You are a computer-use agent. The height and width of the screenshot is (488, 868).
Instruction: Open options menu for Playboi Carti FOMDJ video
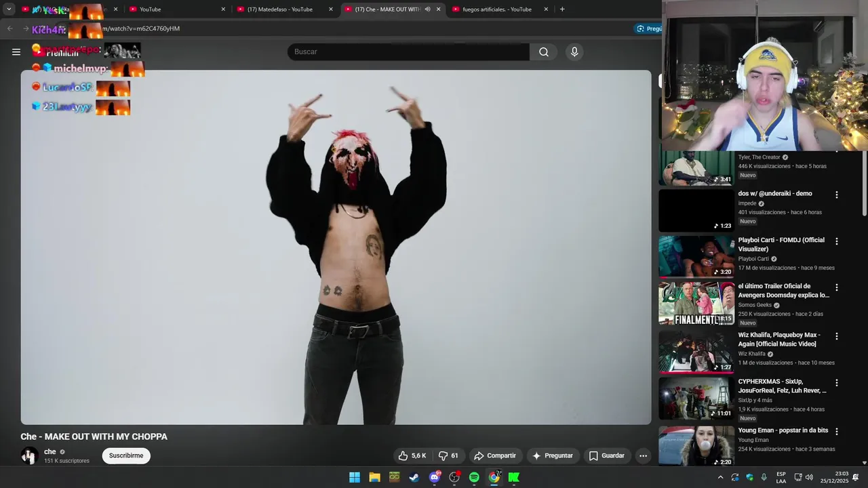(836, 241)
